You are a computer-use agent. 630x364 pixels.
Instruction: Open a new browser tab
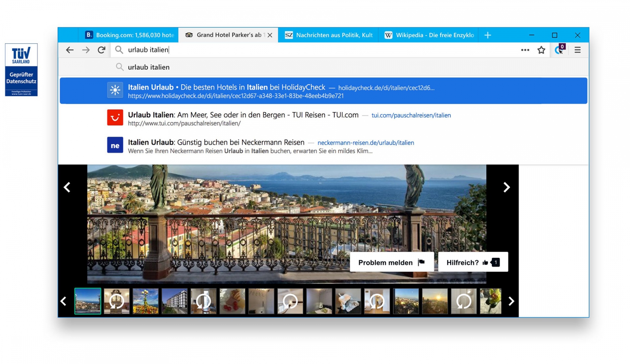pyautogui.click(x=488, y=35)
